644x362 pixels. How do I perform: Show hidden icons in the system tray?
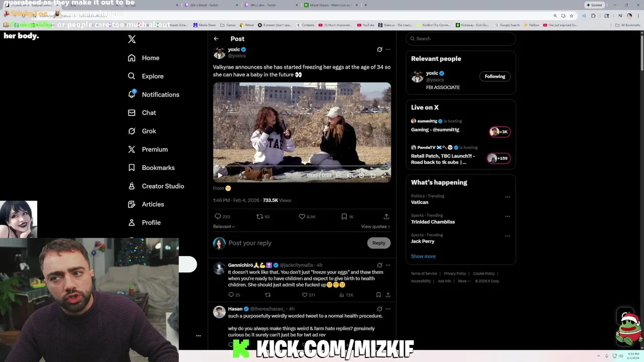599,356
